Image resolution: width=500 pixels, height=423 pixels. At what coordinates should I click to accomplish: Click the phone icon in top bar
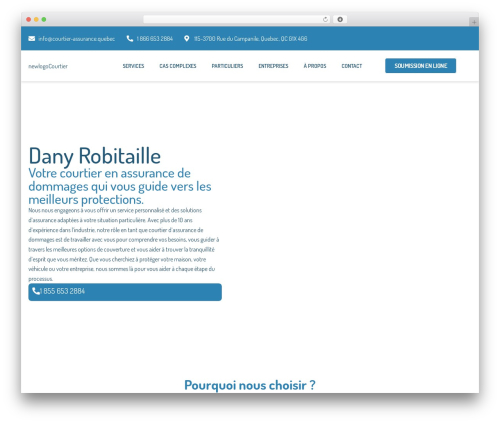130,39
